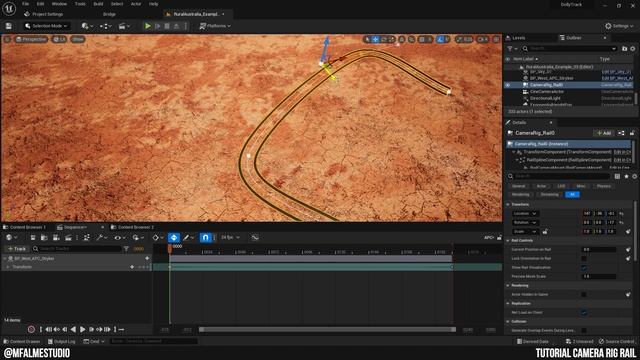Open the Details panel settings gear

tap(634, 176)
